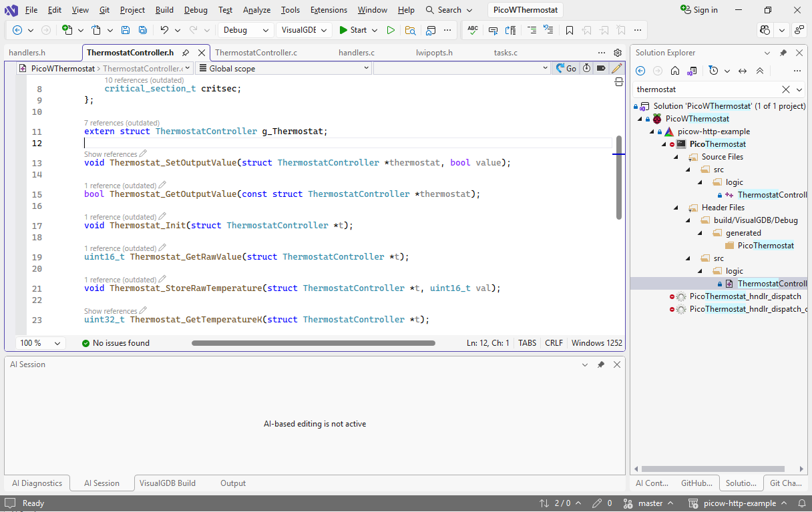
Task: Open the Global scope dropdown
Action: pos(283,68)
